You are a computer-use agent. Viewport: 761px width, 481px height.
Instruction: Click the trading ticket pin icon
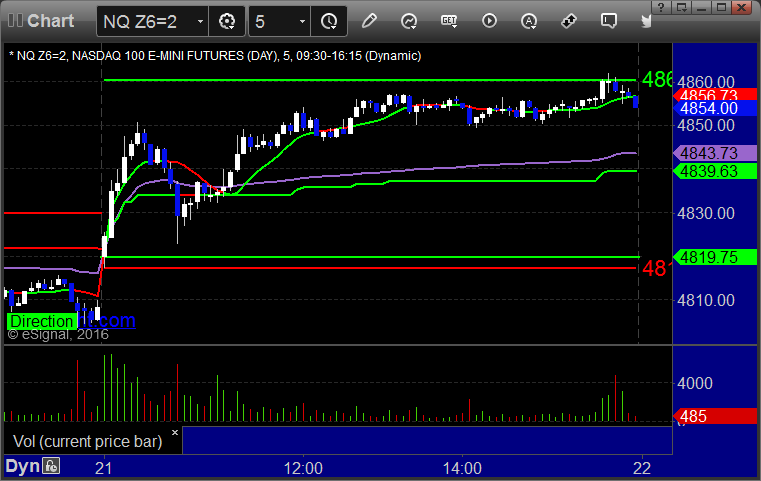tap(568, 21)
